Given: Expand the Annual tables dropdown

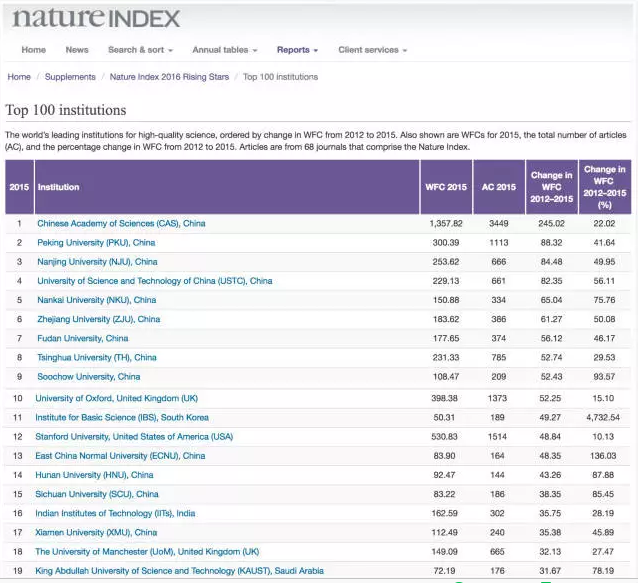Looking at the screenshot, I should (x=224, y=50).
